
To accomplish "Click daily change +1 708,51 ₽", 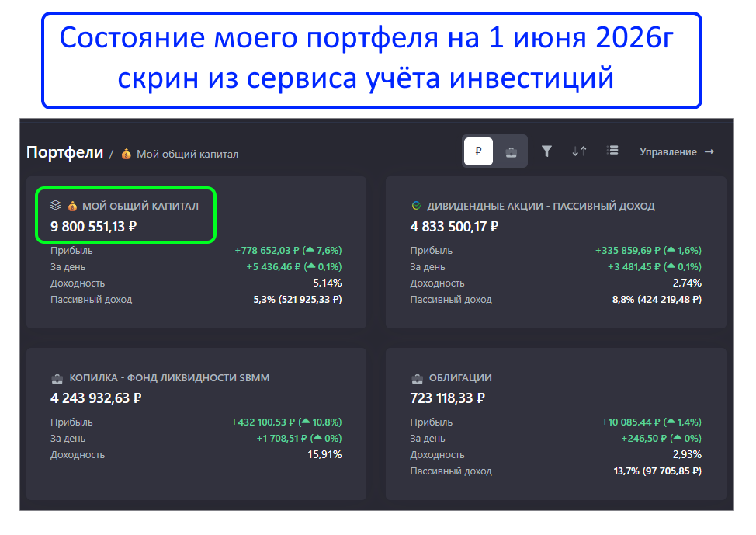I will [299, 439].
